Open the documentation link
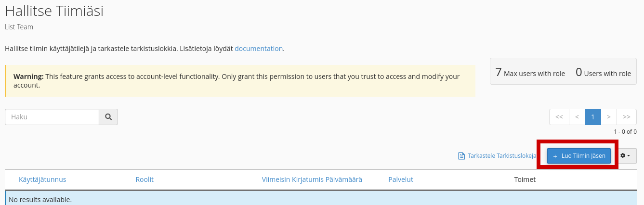The height and width of the screenshot is (205, 644). point(259,49)
